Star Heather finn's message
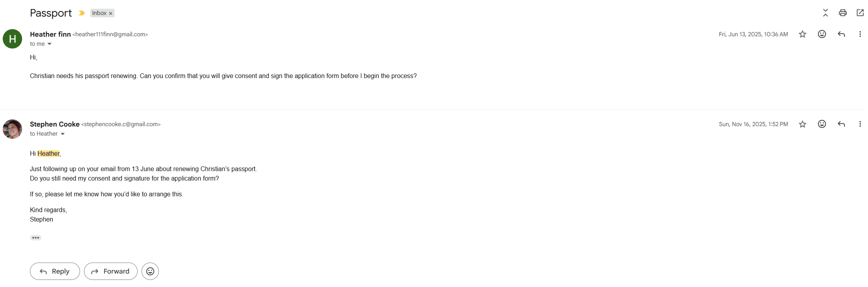Image resolution: width=868 pixels, height=287 pixels. pyautogui.click(x=802, y=34)
